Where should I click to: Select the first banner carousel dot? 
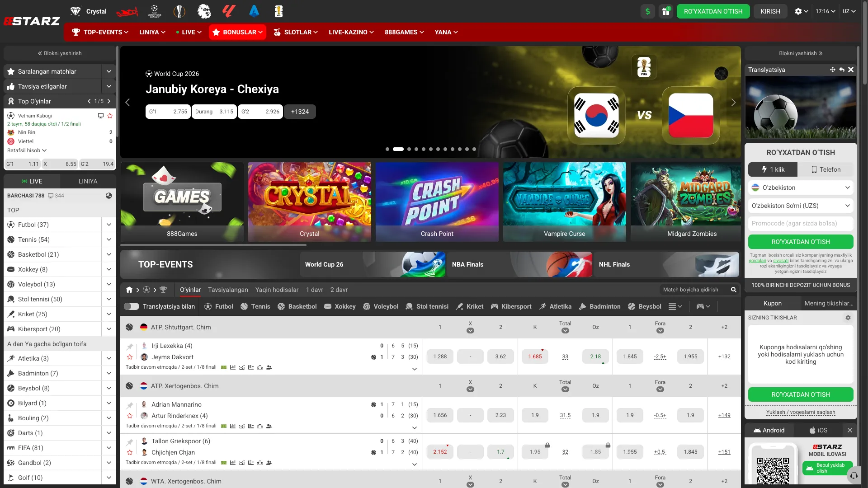(x=387, y=149)
